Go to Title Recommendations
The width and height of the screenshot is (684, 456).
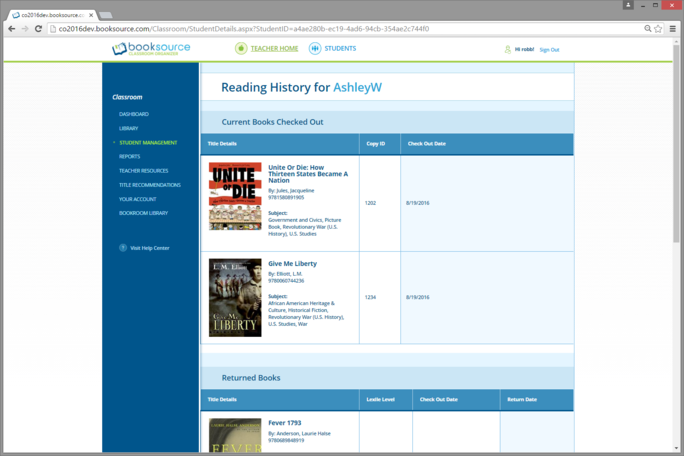click(x=150, y=185)
